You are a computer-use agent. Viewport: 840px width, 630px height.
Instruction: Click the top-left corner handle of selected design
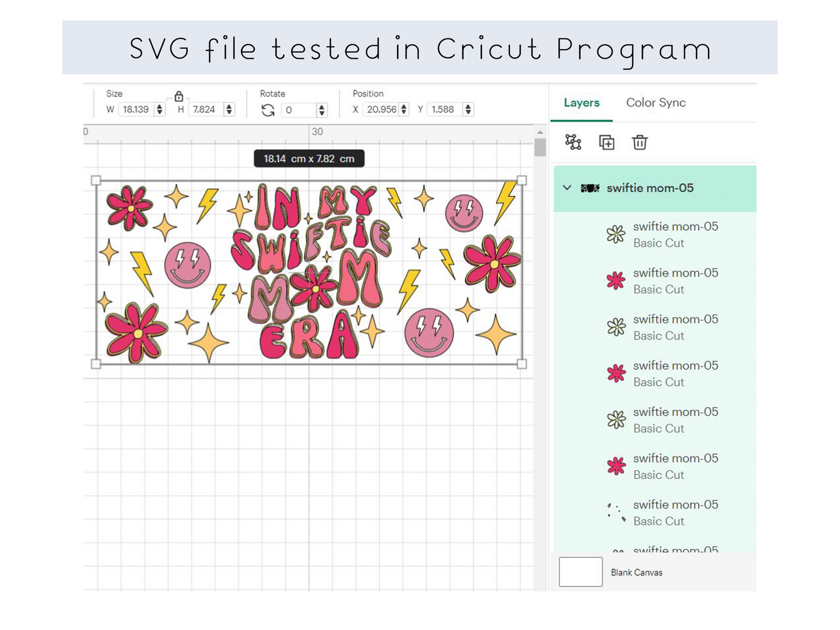click(96, 181)
